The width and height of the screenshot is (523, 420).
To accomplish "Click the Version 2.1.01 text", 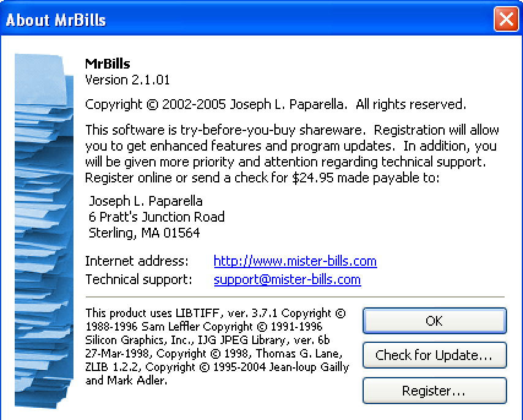I will pos(127,80).
